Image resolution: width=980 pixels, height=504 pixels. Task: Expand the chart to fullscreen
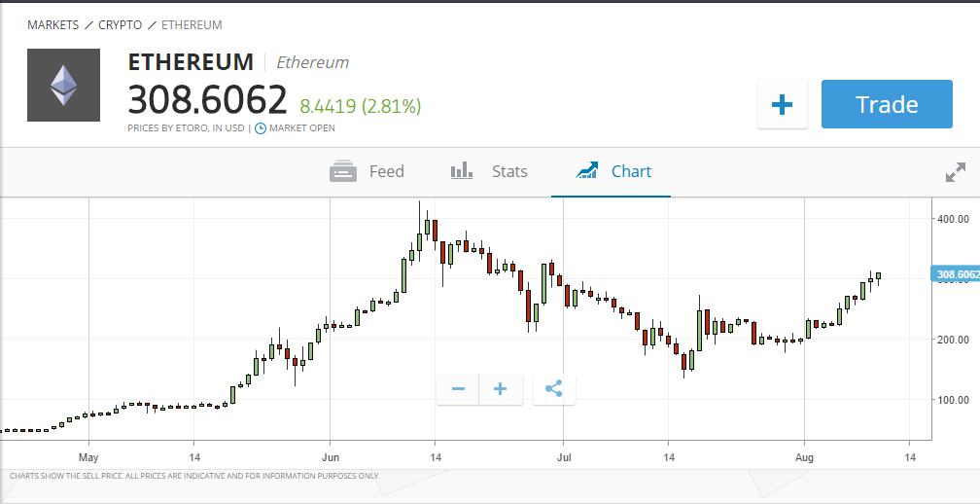(x=956, y=172)
